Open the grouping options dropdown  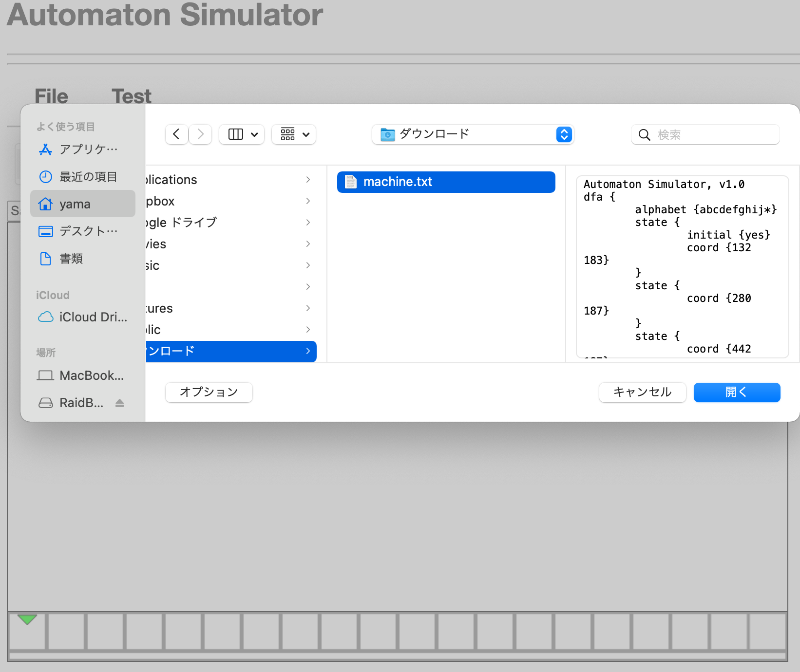click(294, 134)
